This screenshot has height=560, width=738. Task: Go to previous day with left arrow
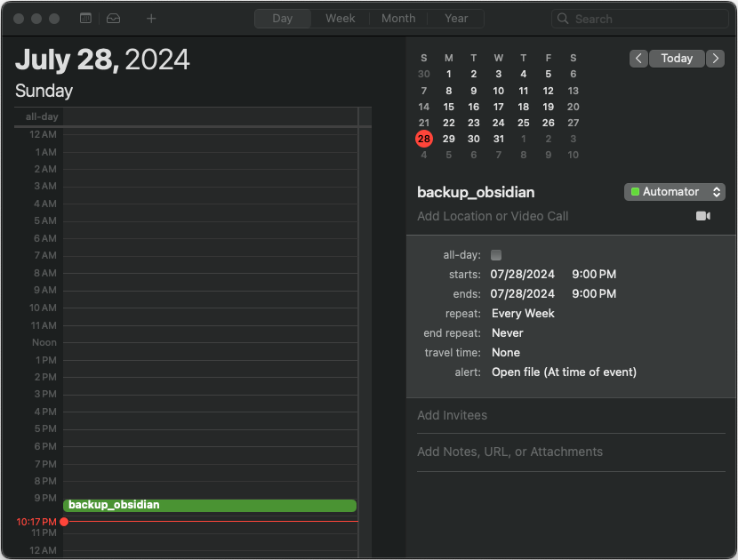pyautogui.click(x=638, y=59)
